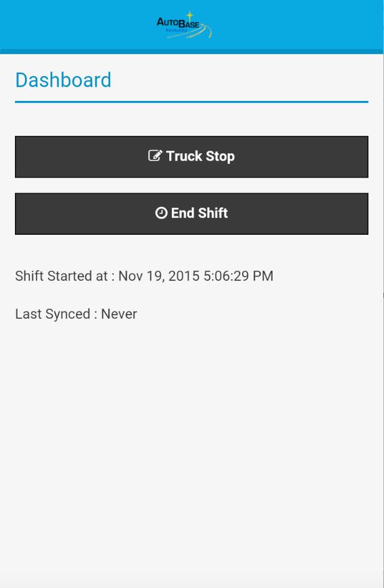Image resolution: width=384 pixels, height=588 pixels.
Task: Click the clock icon on End Shift
Action: 161,213
